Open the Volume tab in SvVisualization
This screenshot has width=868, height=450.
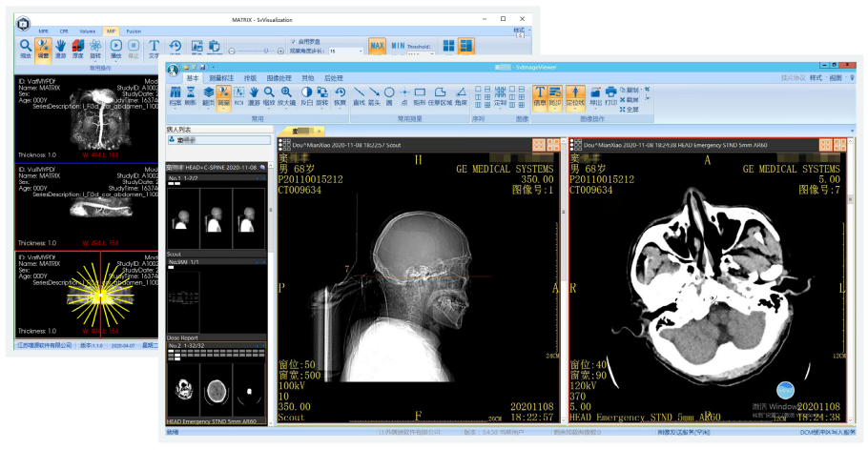click(88, 31)
